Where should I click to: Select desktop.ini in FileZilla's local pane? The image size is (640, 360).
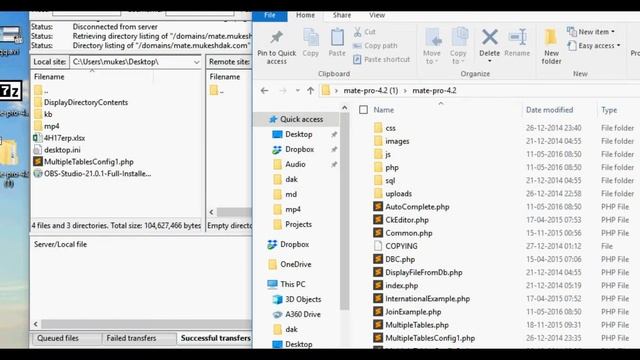pyautogui.click(x=57, y=150)
